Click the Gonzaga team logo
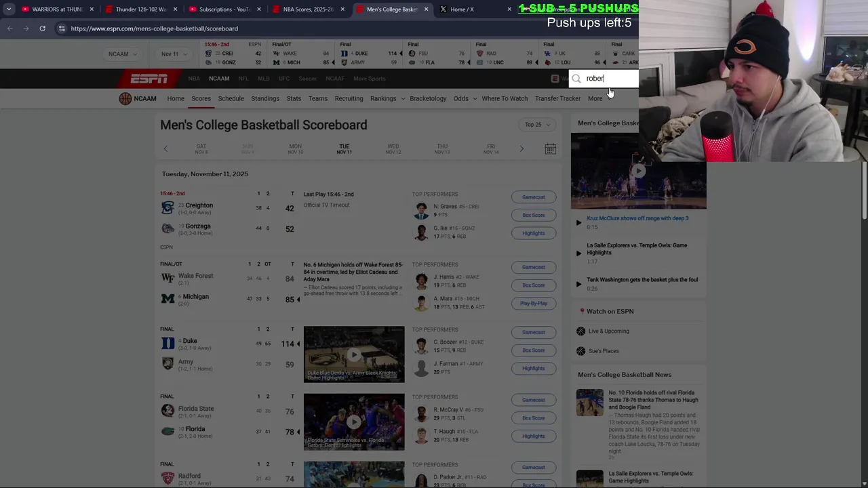868x488 pixels. coord(167,228)
